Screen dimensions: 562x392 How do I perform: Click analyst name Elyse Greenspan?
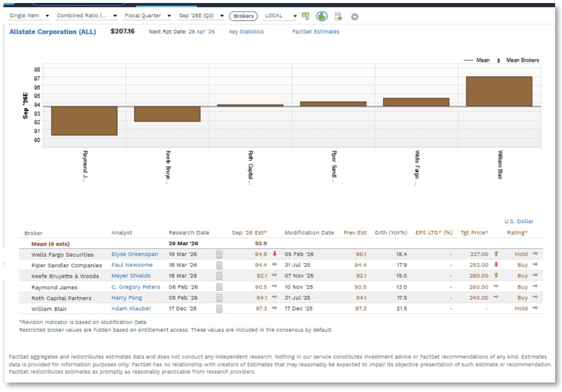pyautogui.click(x=135, y=254)
